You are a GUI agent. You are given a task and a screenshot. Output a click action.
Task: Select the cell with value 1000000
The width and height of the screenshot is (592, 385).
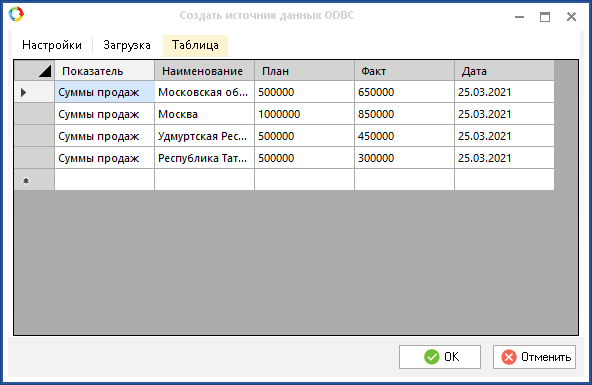[304, 114]
